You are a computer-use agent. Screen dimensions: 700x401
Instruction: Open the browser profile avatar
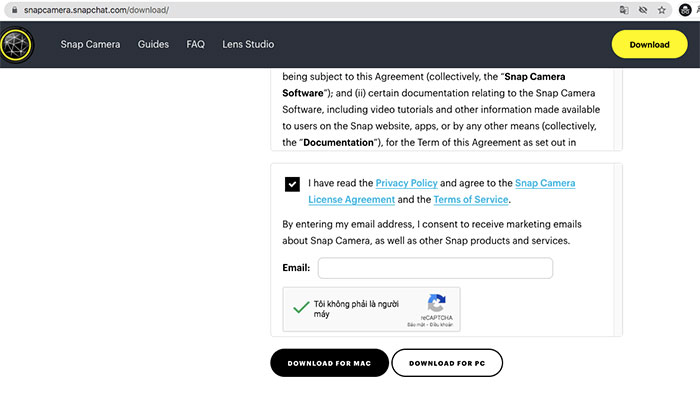[685, 10]
